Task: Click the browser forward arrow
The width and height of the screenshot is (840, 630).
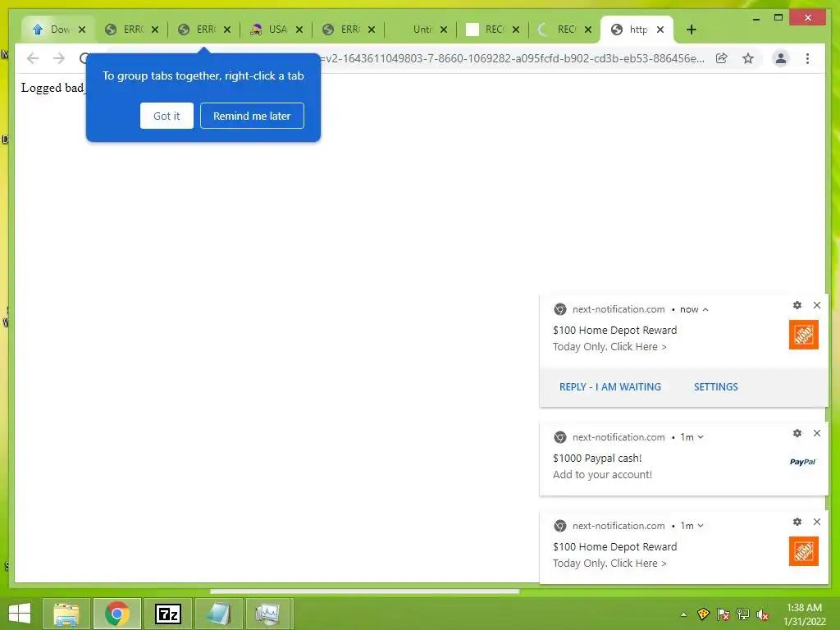Action: click(x=59, y=58)
